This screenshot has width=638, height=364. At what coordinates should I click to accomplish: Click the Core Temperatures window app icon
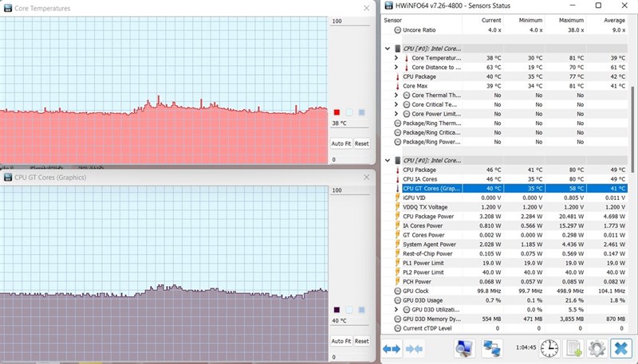click(8, 8)
